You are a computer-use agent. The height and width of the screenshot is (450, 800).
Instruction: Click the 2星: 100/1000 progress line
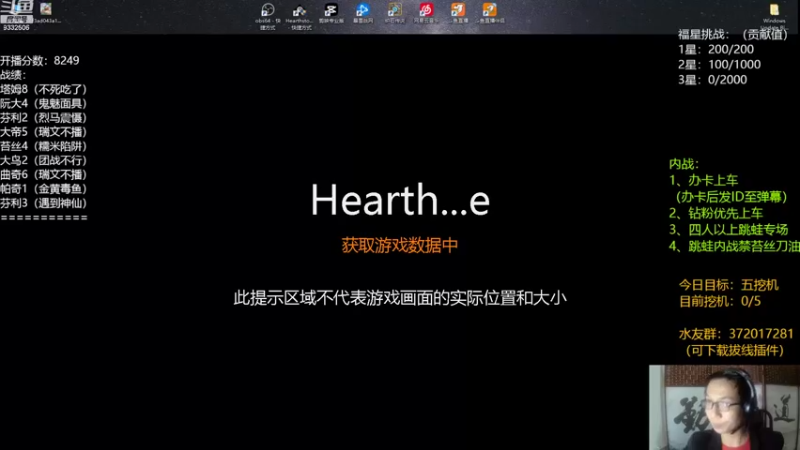(719, 65)
